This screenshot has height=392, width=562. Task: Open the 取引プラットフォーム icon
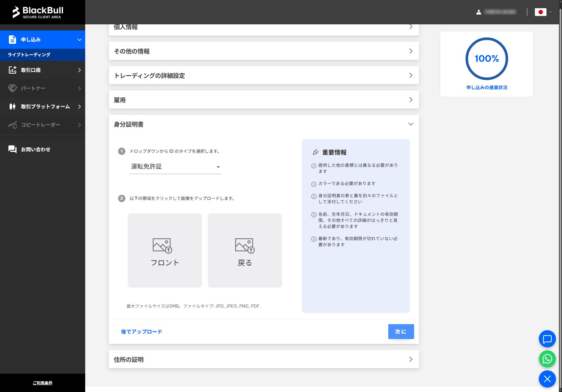click(x=12, y=107)
